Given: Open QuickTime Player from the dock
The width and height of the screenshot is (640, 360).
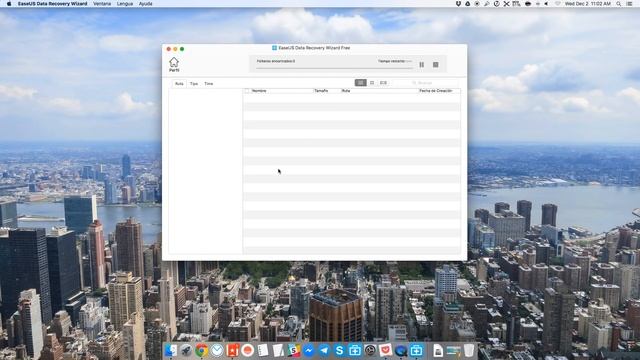Looking at the screenshot, I should point(401,350).
